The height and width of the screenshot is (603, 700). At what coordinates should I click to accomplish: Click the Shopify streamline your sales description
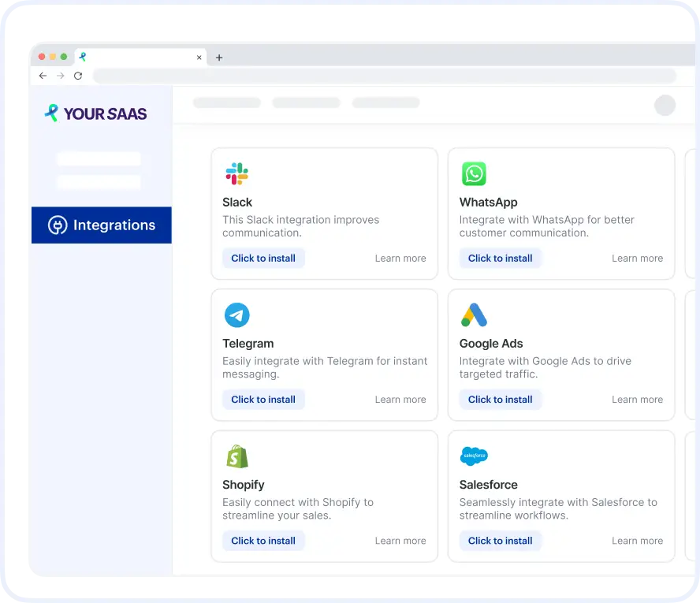298,509
